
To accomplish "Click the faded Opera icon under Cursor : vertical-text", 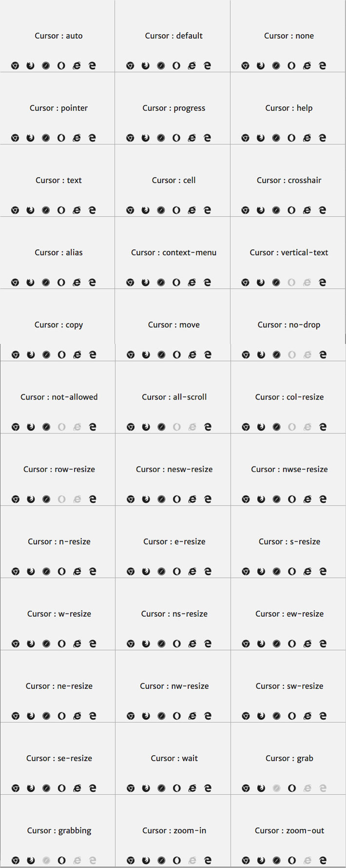I will (x=291, y=283).
